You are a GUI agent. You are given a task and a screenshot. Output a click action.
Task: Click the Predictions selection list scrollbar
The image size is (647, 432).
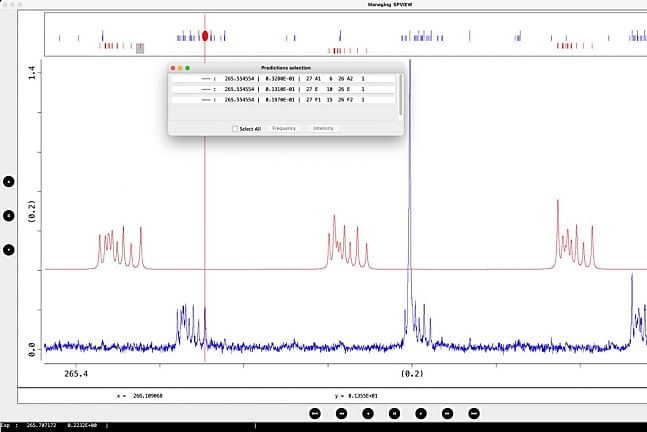pyautogui.click(x=400, y=95)
